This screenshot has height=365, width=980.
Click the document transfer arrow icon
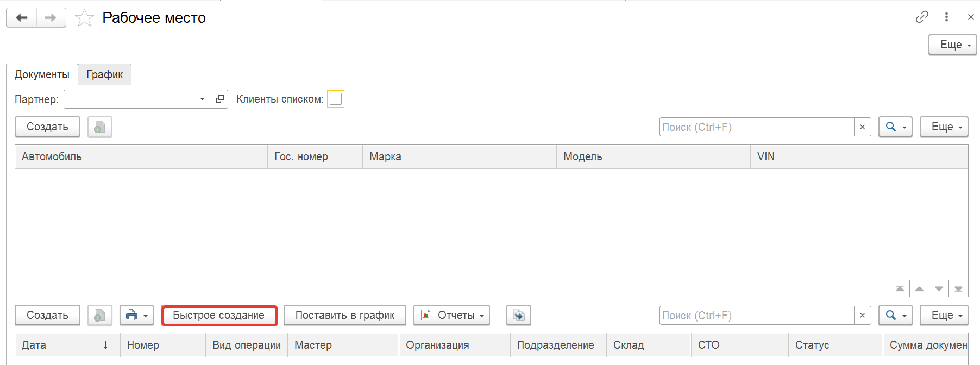(519, 315)
